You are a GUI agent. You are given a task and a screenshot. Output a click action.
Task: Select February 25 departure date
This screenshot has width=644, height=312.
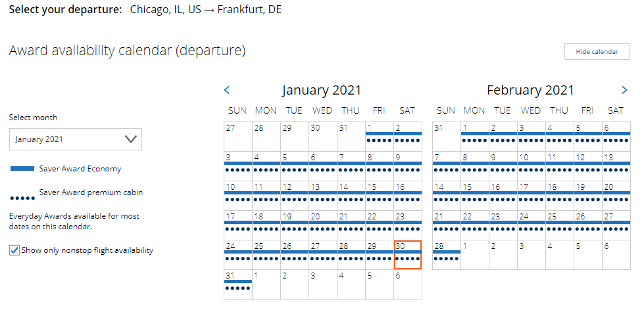point(560,225)
